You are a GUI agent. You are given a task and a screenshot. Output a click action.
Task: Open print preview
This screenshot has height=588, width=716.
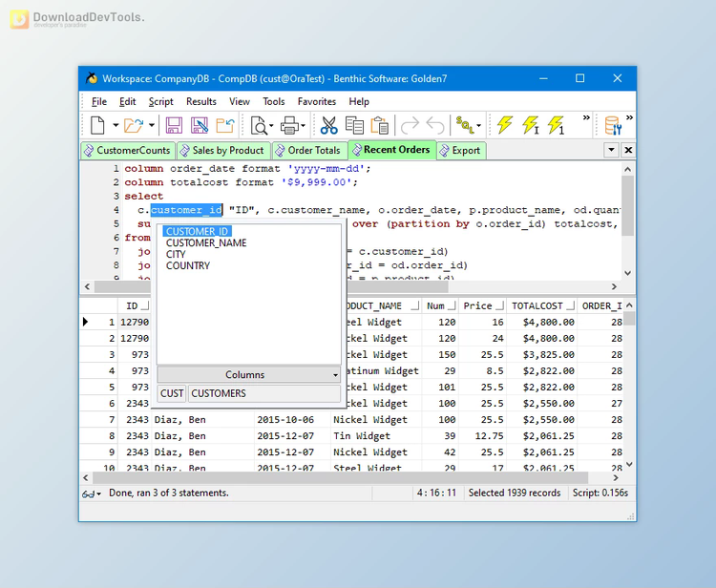coord(259,125)
